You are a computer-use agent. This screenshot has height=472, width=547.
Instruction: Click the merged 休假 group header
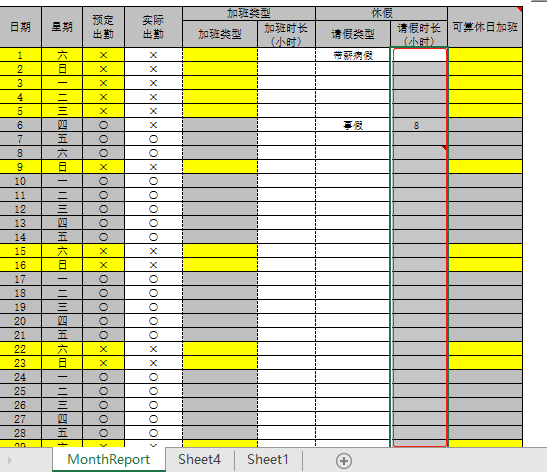click(x=382, y=13)
